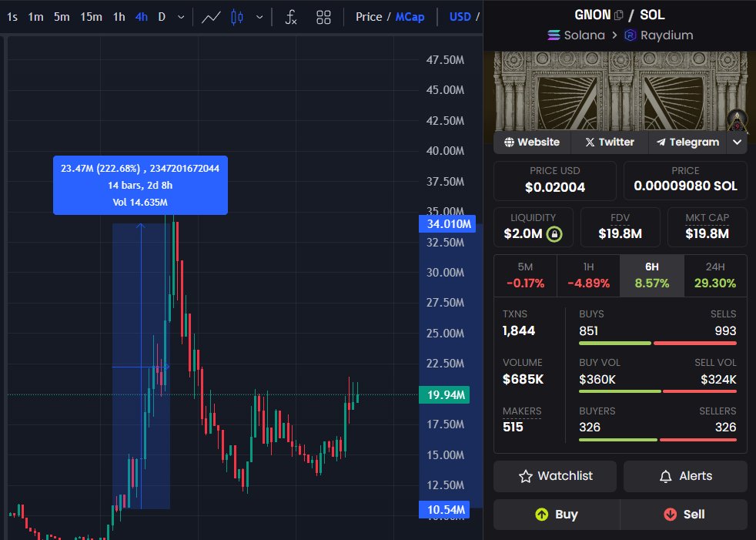
Task: Select candlestick chart style
Action: 237,18
